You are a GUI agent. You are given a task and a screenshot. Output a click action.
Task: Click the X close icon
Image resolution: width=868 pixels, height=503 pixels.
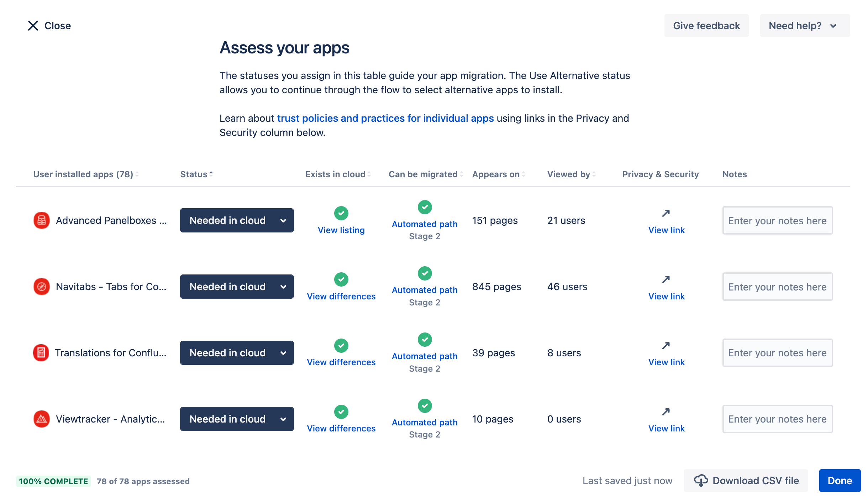(x=33, y=26)
